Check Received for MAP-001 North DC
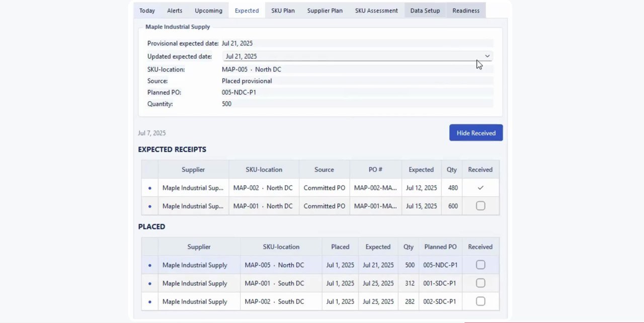The height and width of the screenshot is (323, 644). click(480, 206)
